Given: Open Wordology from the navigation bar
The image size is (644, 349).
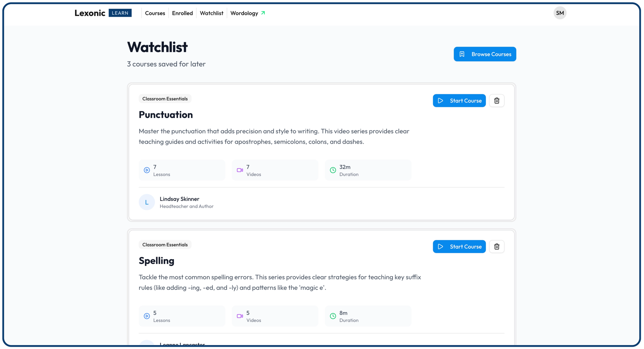Looking at the screenshot, I should pos(244,13).
